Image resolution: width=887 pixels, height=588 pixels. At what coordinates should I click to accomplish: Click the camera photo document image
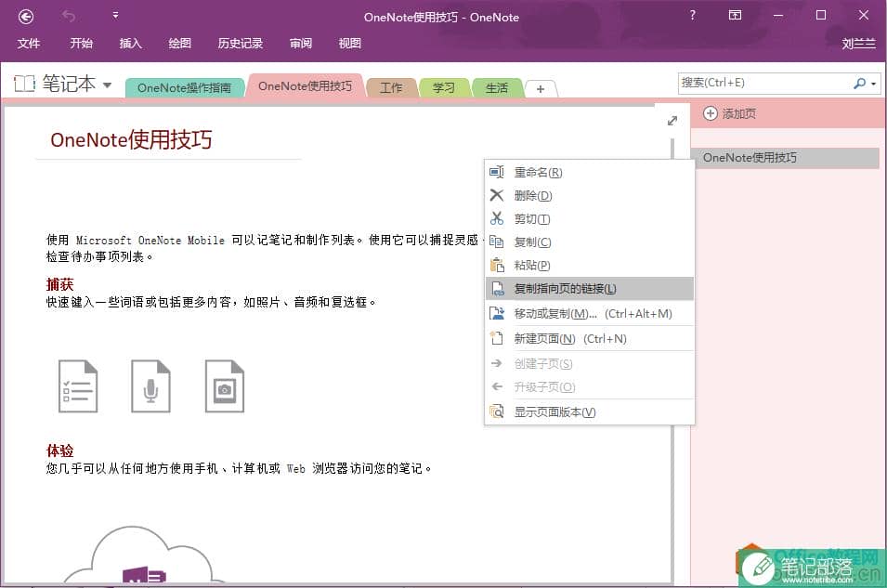[x=225, y=386]
